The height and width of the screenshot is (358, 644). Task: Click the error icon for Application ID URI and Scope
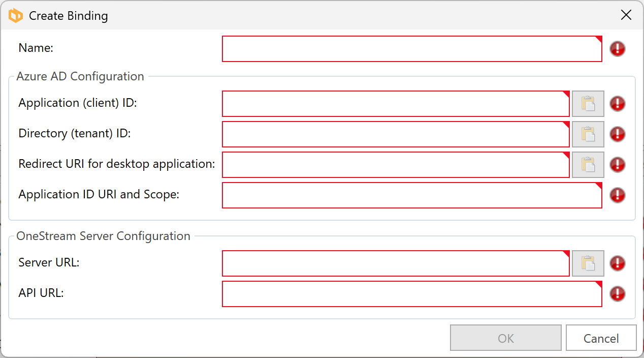click(x=618, y=195)
